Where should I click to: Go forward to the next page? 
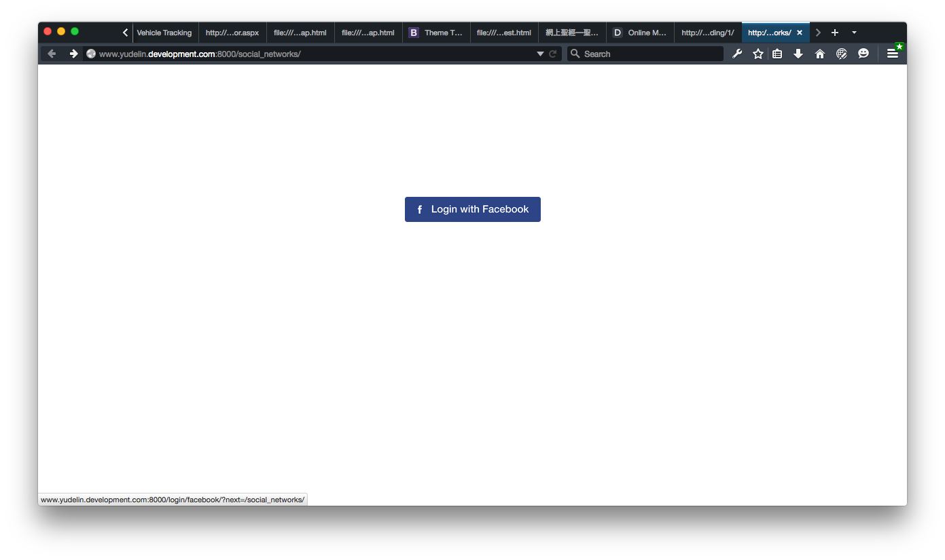pyautogui.click(x=73, y=54)
